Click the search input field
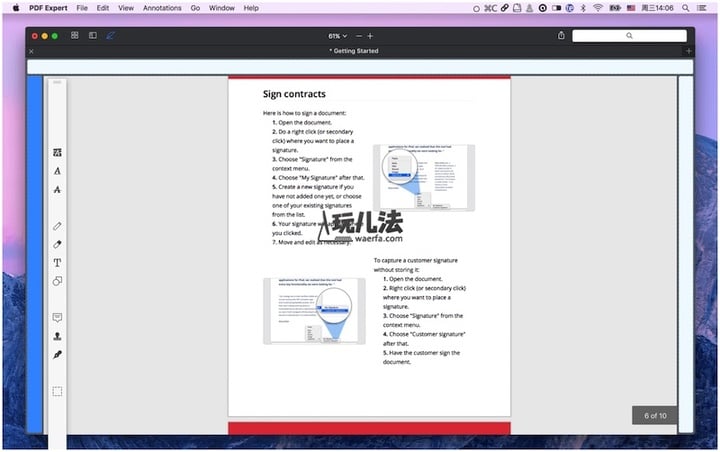Screen dimensions: 720x452 point(629,36)
